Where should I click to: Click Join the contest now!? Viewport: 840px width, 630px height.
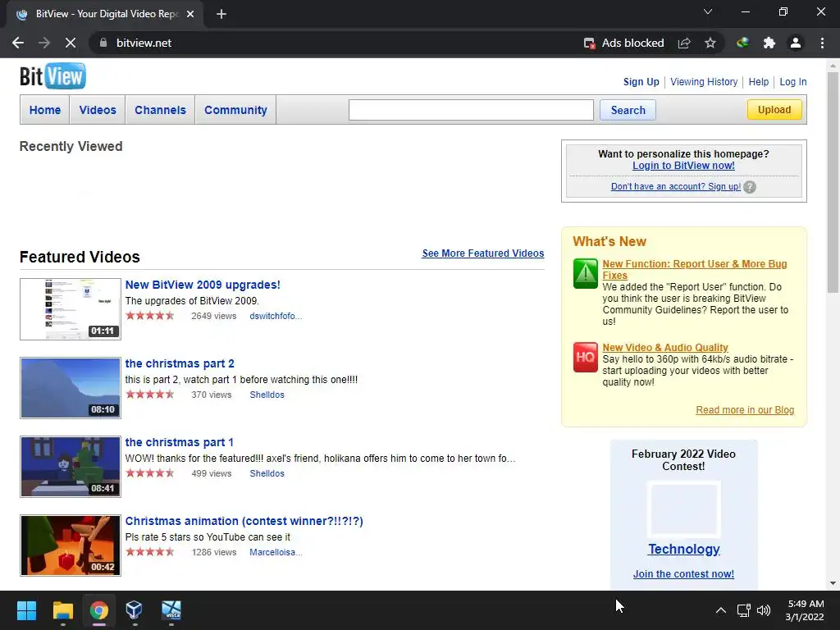(683, 573)
